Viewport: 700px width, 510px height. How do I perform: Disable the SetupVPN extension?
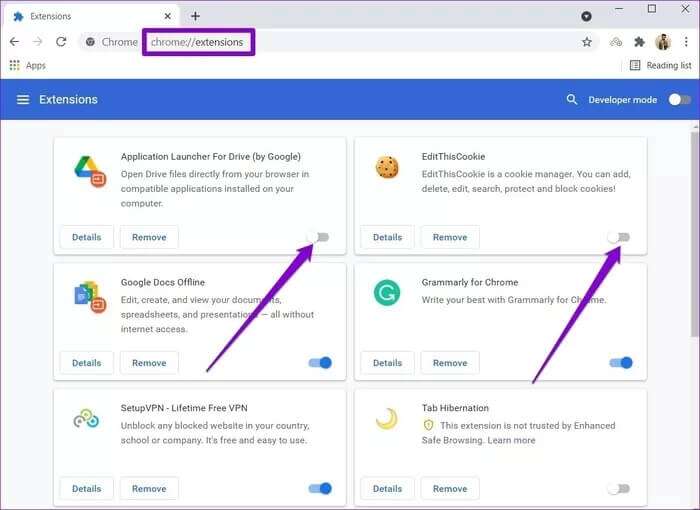pyautogui.click(x=320, y=489)
